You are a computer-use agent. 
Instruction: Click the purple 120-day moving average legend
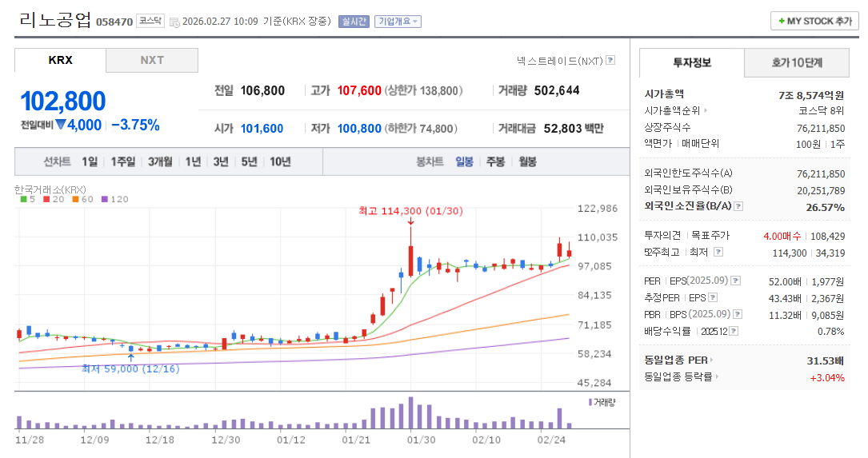point(114,199)
